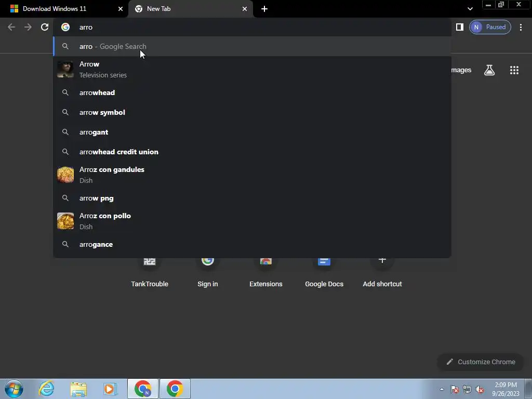Image resolution: width=532 pixels, height=399 pixels.
Task: Open the network tray icon
Action: click(467, 389)
